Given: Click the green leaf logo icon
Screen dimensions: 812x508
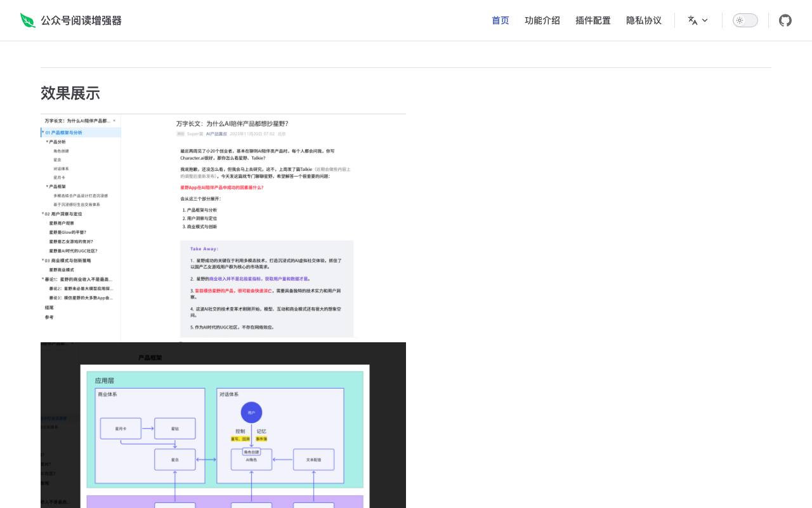Looking at the screenshot, I should pyautogui.click(x=28, y=20).
